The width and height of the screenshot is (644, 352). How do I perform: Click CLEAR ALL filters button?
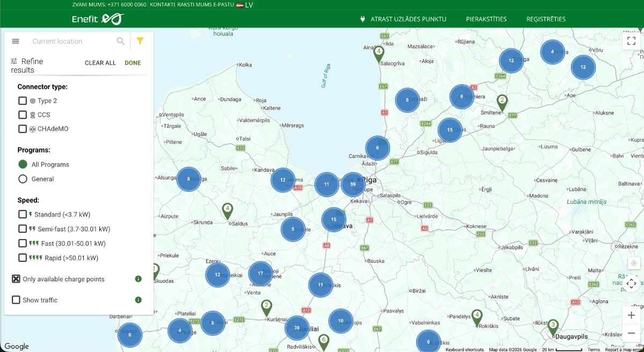[100, 63]
